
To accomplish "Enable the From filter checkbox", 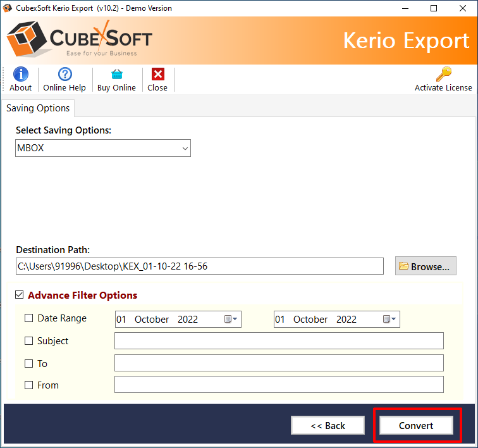I will pos(28,385).
